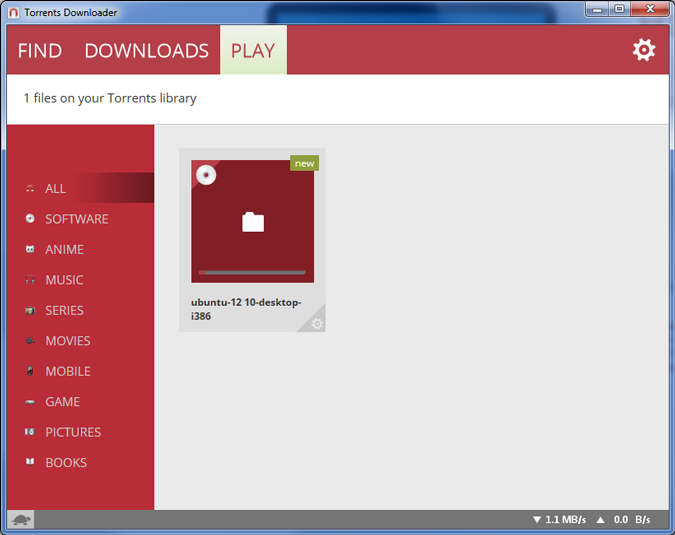Click the Mobile category phone icon

point(30,371)
